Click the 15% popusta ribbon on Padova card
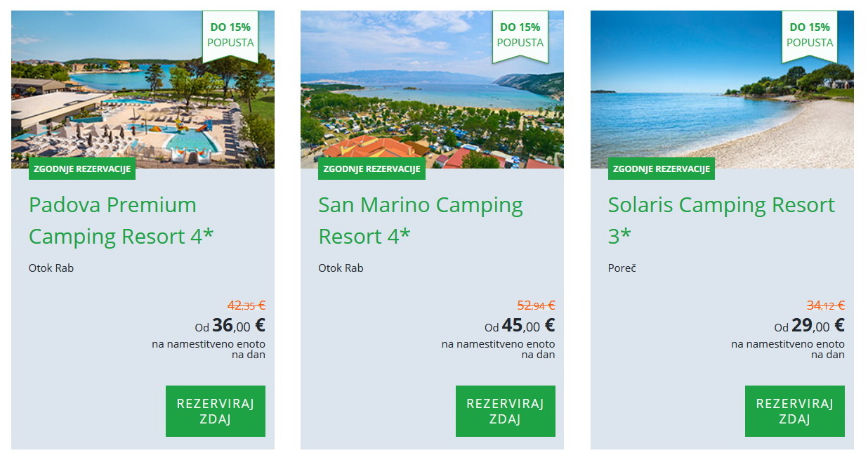Image resolution: width=868 pixels, height=460 pixels. pyautogui.click(x=230, y=34)
